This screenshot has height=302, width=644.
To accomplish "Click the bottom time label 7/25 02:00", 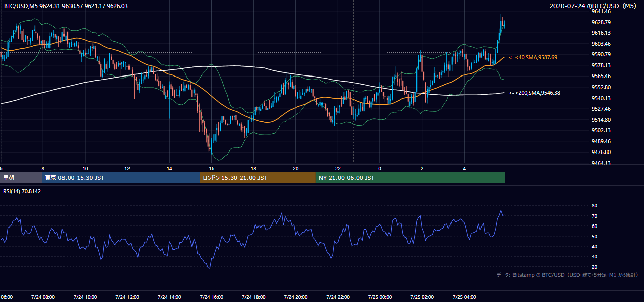I will pos(422,297).
